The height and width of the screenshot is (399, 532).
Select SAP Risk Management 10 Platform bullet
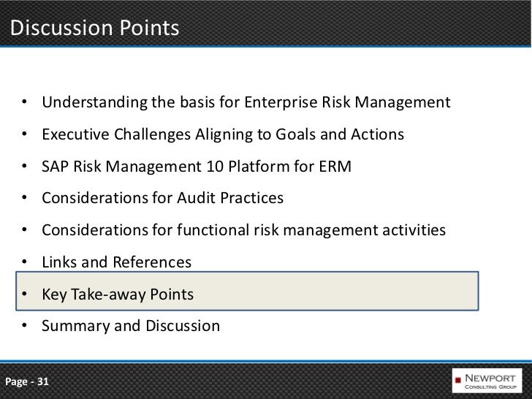(x=197, y=167)
